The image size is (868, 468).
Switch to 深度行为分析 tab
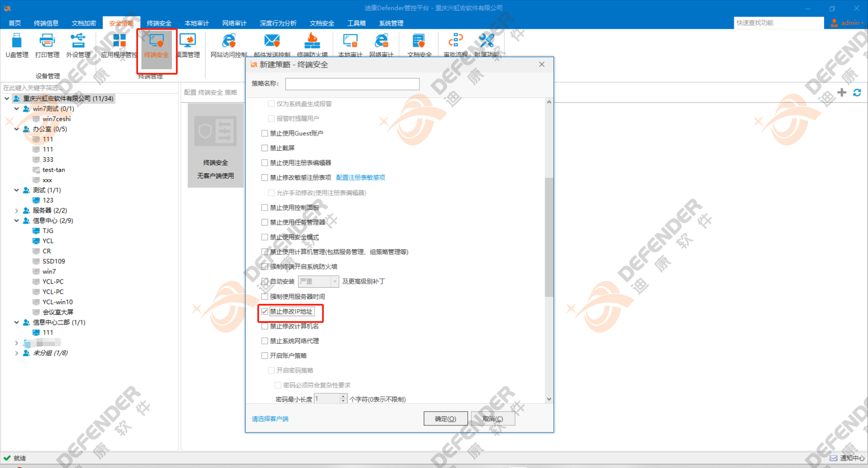(x=278, y=23)
